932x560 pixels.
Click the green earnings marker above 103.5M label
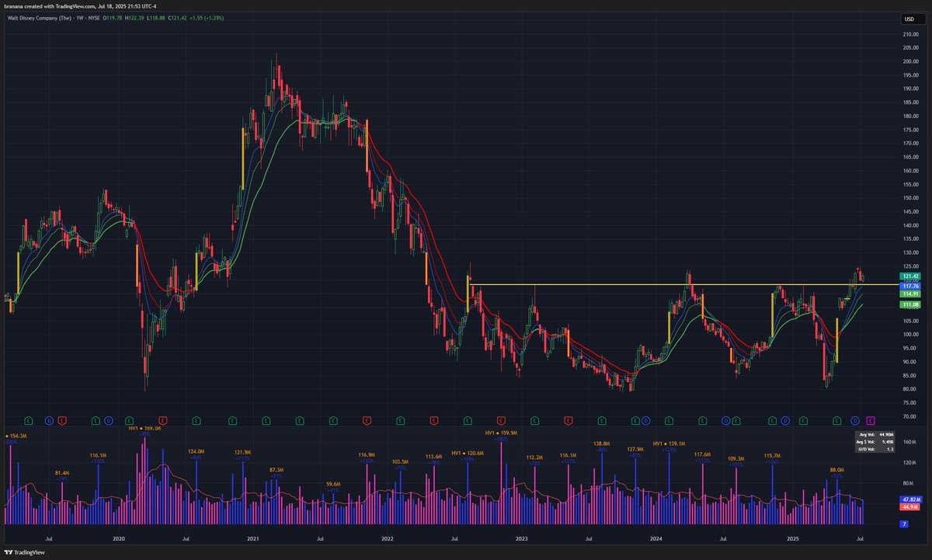click(400, 420)
